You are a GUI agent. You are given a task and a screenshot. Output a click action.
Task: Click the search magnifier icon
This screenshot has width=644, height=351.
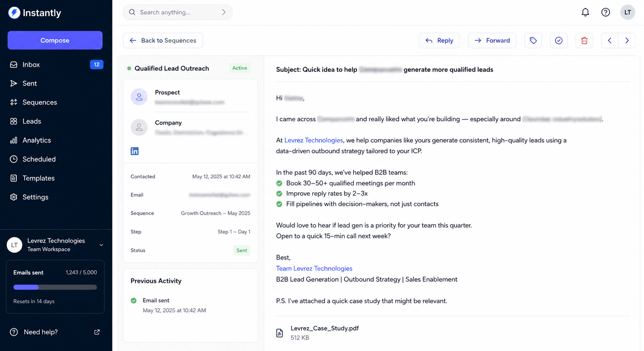[132, 12]
